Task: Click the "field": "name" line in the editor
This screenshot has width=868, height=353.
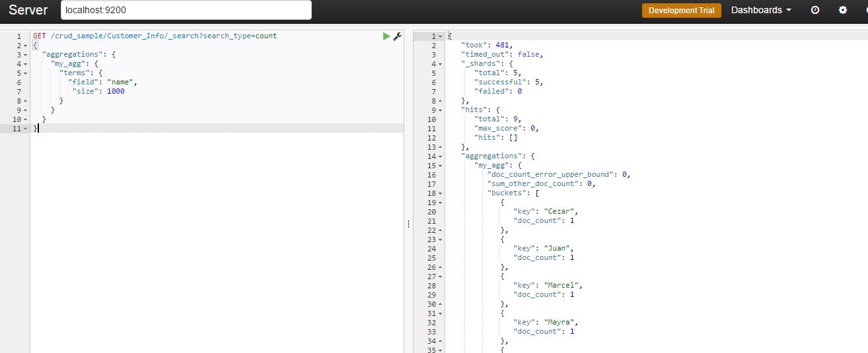Action: pyautogui.click(x=103, y=82)
